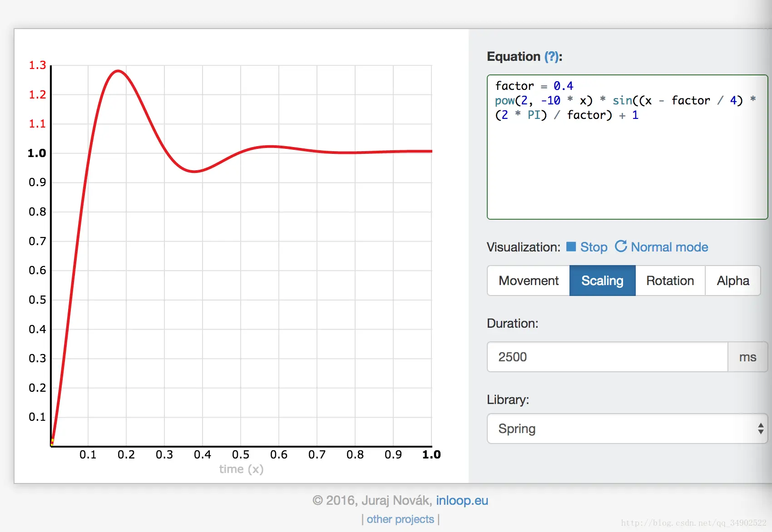
Task: Click the Visualization: label
Action: coord(524,247)
